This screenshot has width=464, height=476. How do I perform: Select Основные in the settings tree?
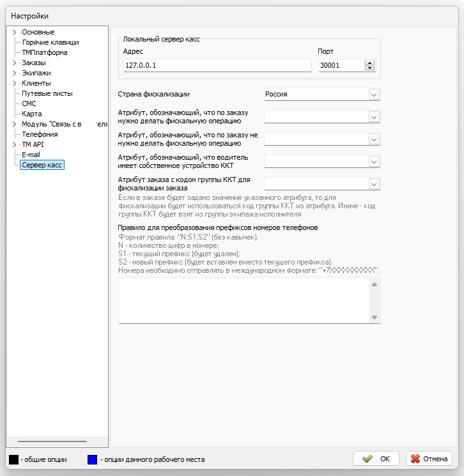click(38, 32)
